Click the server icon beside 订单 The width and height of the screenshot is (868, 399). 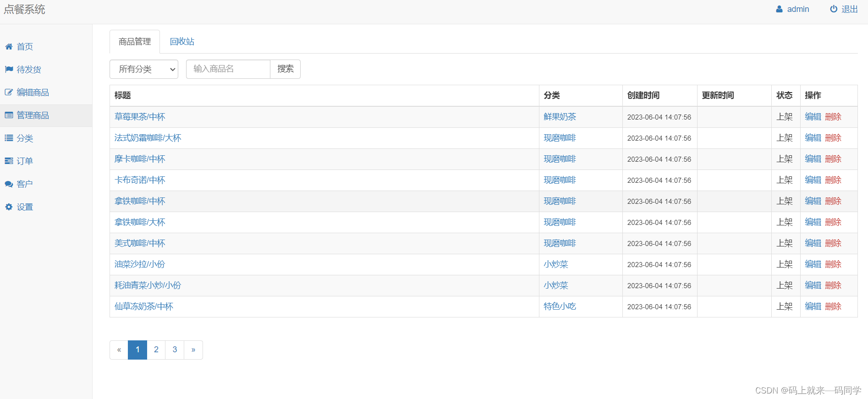coord(9,161)
